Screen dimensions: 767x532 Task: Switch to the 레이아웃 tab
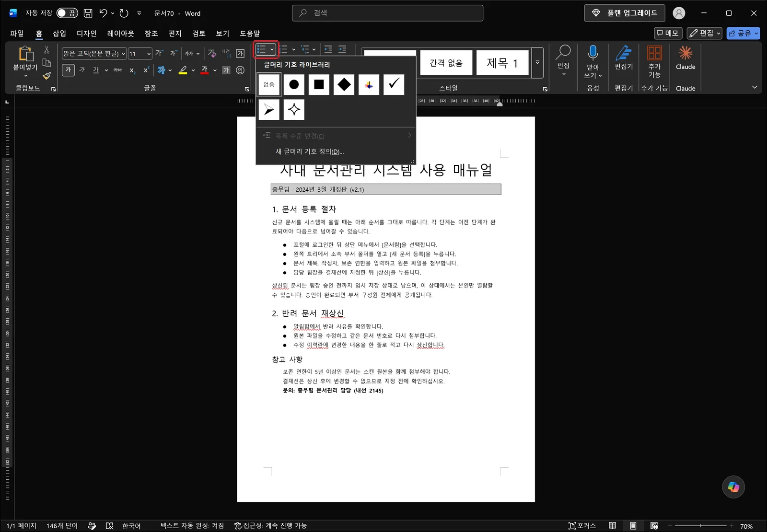121,33
